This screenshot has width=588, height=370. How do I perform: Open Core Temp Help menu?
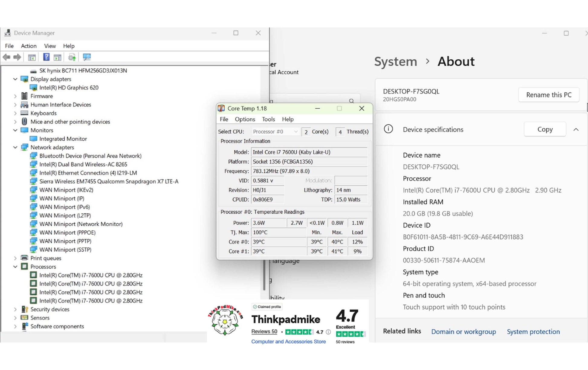[x=288, y=119]
